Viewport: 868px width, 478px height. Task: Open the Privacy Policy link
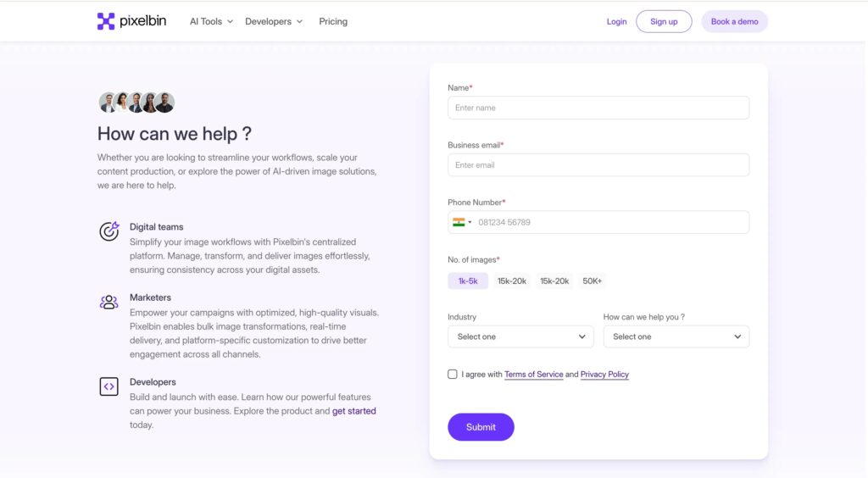(x=604, y=374)
